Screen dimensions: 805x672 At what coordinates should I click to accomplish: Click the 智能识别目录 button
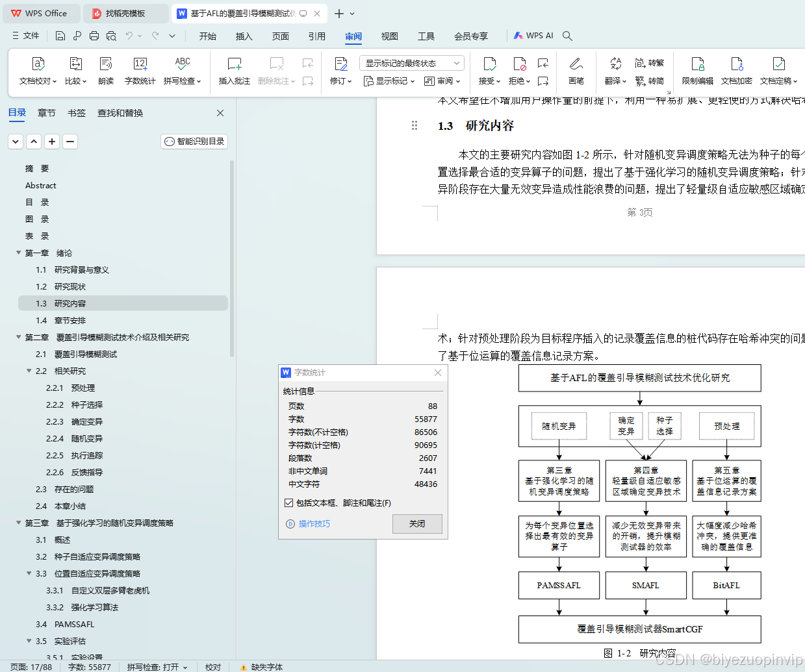point(194,141)
